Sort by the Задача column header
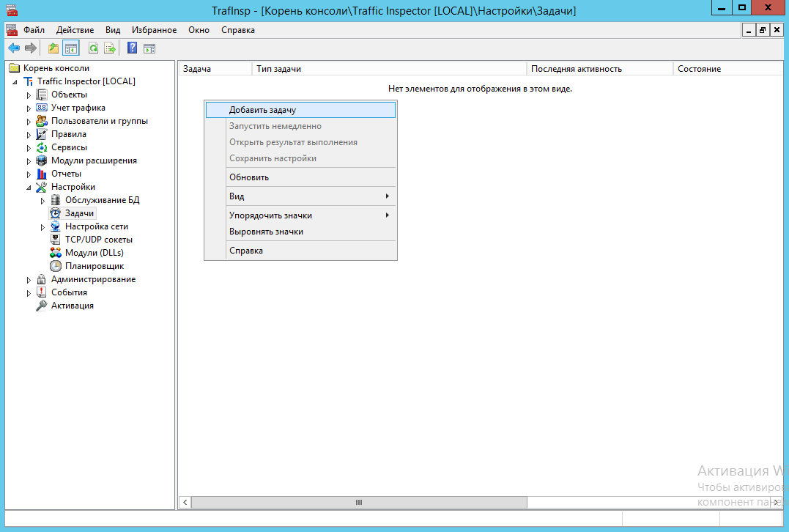 [x=215, y=69]
